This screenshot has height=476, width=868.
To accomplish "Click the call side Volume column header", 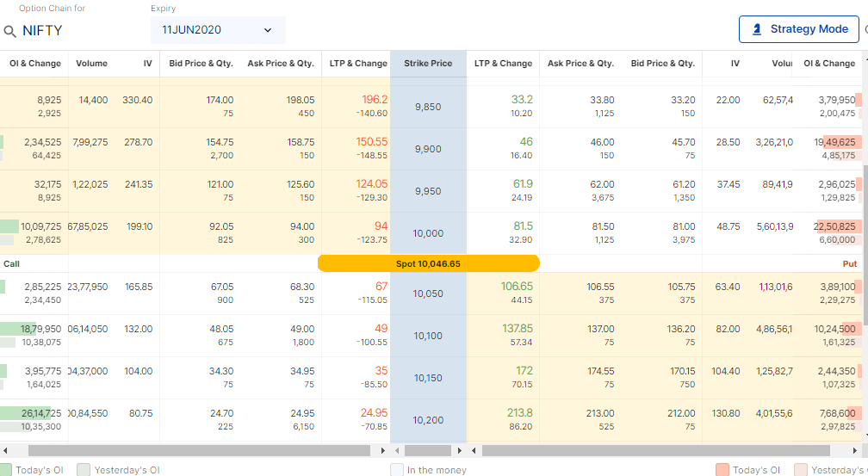I will (x=91, y=63).
